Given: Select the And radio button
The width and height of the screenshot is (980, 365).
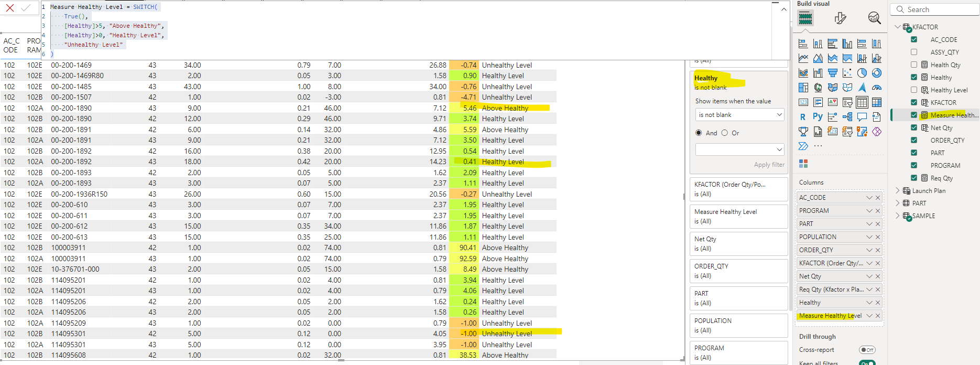Looking at the screenshot, I should [x=699, y=133].
